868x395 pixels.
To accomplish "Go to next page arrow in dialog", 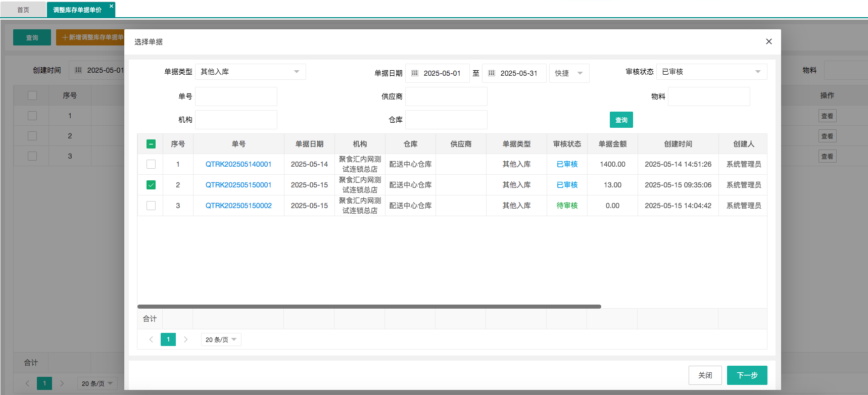I will click(x=185, y=339).
